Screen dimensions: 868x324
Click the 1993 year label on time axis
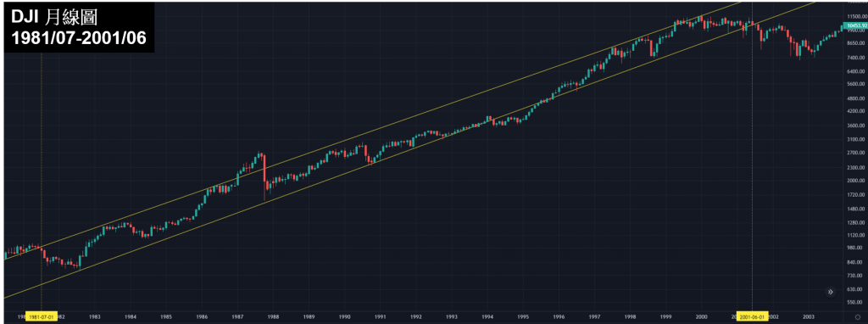(452, 317)
